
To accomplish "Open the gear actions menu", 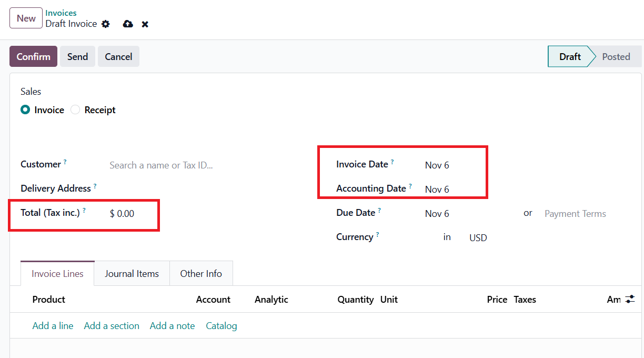I will click(106, 24).
